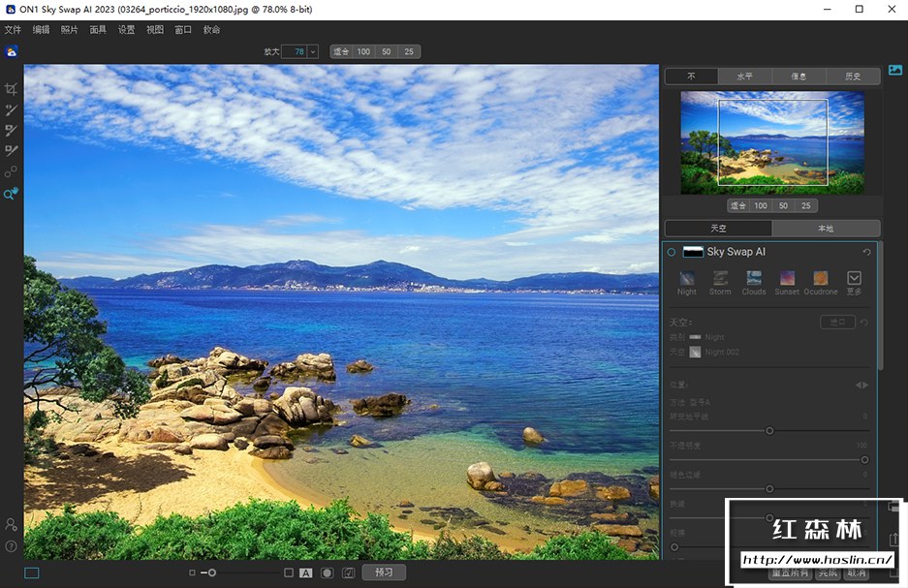This screenshot has height=588, width=908.
Task: Click the navigator preview thumbnail
Action: pyautogui.click(x=772, y=142)
